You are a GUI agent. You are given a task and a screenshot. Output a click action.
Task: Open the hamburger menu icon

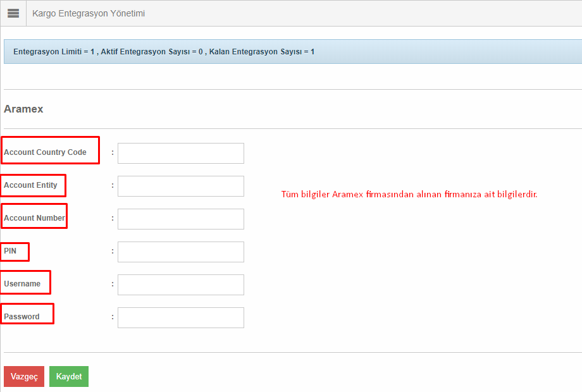pos(13,13)
